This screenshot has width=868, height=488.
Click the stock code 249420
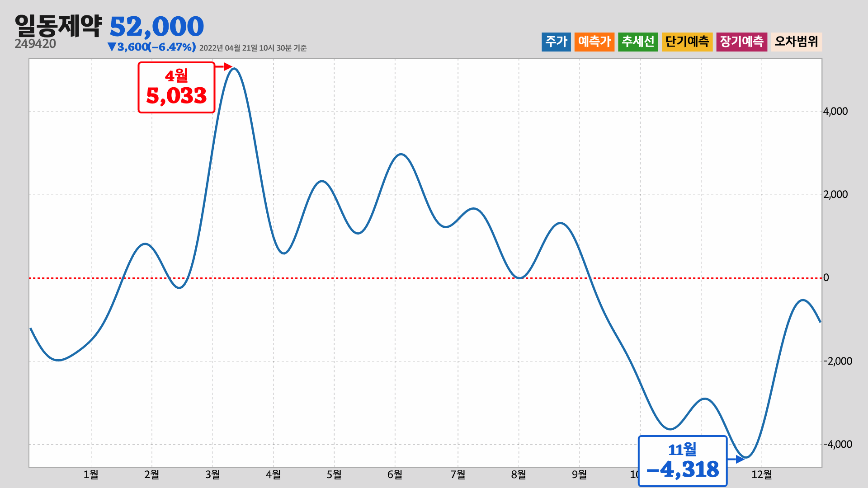point(35,44)
